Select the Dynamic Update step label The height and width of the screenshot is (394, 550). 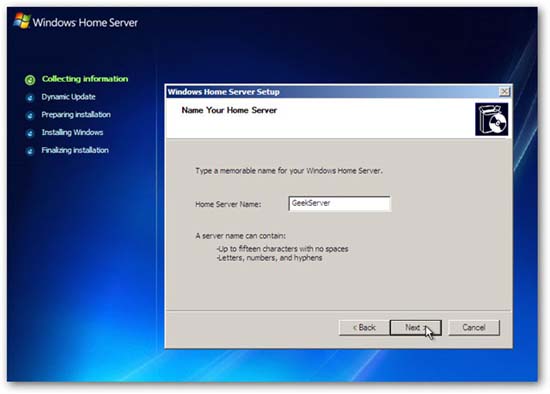pos(68,97)
